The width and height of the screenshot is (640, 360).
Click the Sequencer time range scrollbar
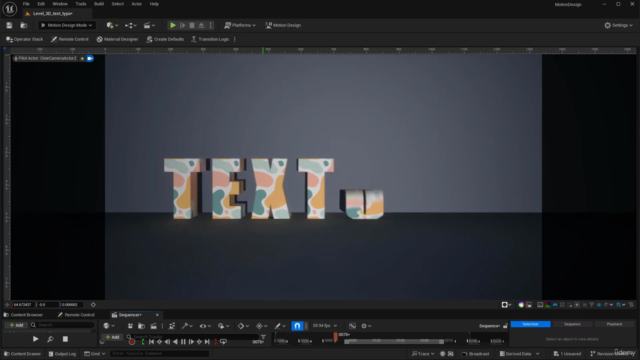click(394, 341)
